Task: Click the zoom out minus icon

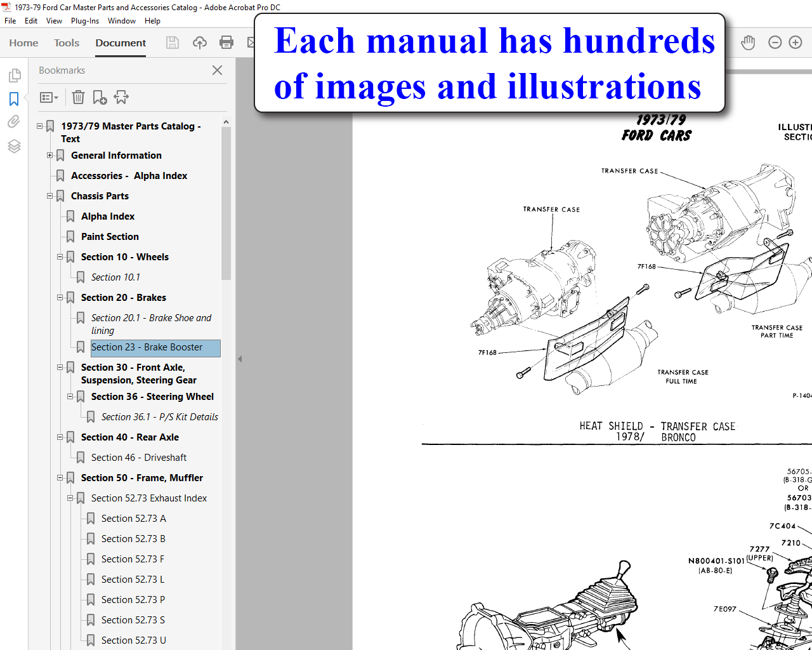Action: pyautogui.click(x=775, y=43)
